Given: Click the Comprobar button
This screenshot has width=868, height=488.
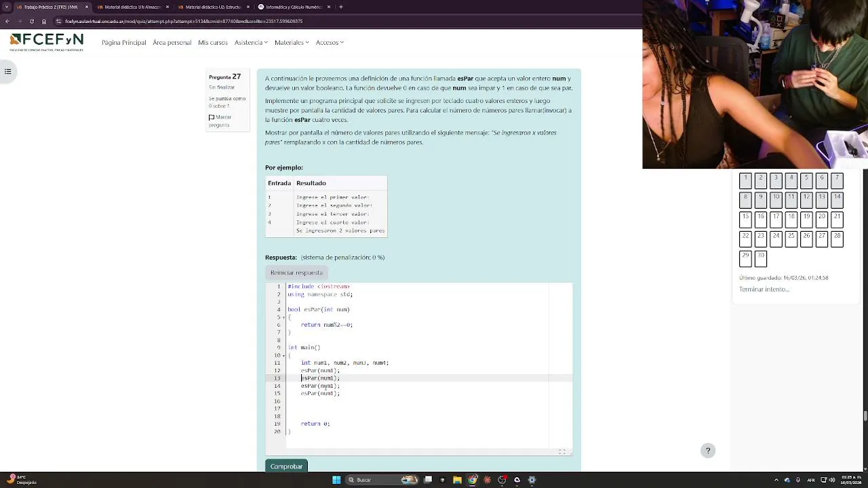Looking at the screenshot, I should (286, 466).
